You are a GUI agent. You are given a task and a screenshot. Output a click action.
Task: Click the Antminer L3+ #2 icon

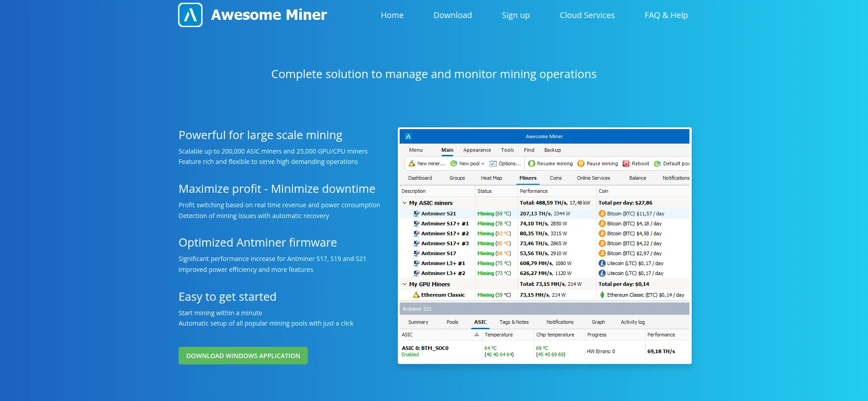click(x=416, y=273)
